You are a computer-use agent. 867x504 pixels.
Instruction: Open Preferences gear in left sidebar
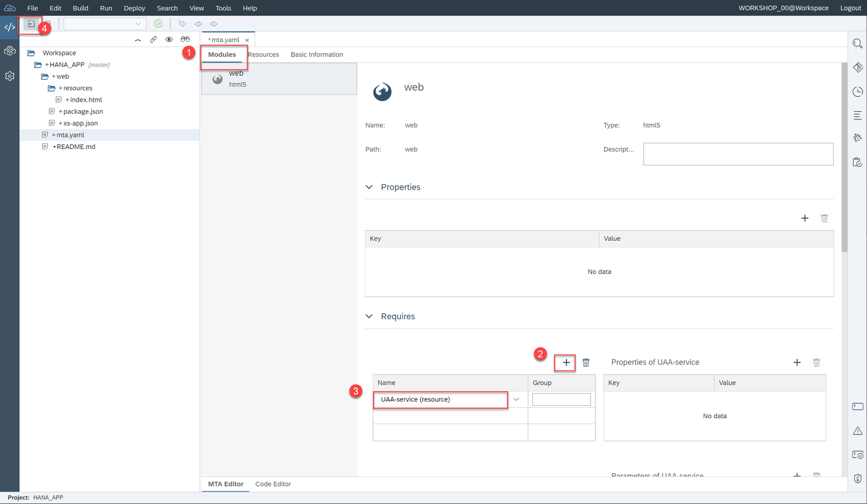click(10, 76)
